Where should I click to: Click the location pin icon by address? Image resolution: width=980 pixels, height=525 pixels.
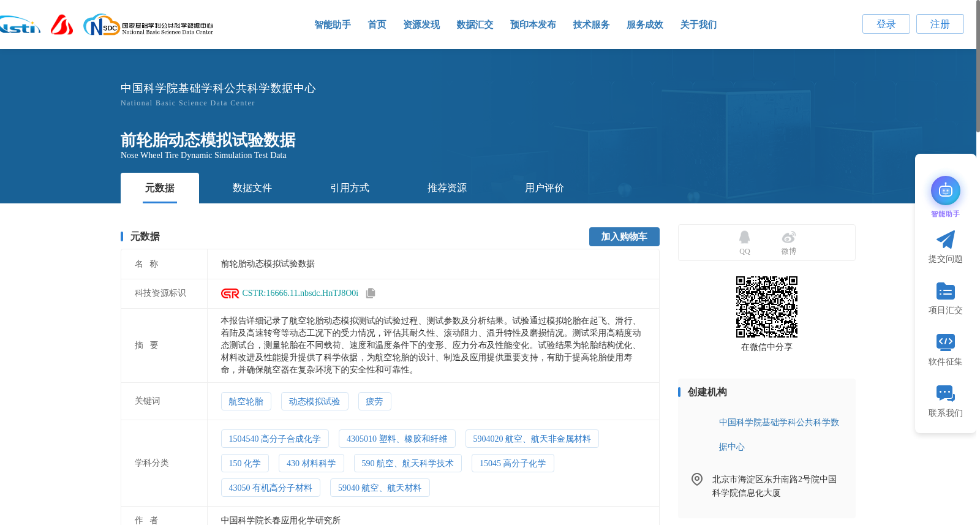point(696,479)
